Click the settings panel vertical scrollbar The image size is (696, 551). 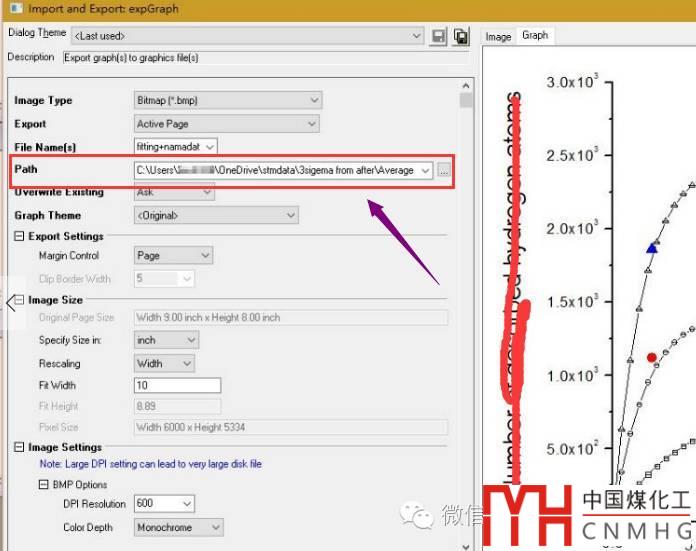coord(466,300)
